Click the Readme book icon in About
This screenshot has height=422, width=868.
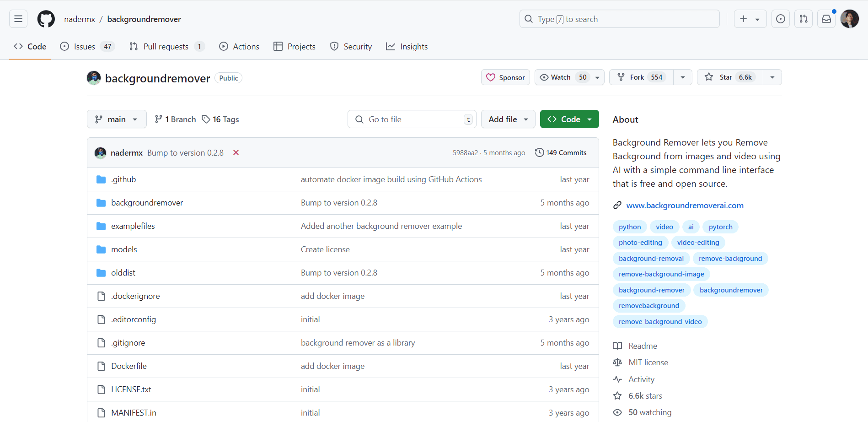coord(617,346)
